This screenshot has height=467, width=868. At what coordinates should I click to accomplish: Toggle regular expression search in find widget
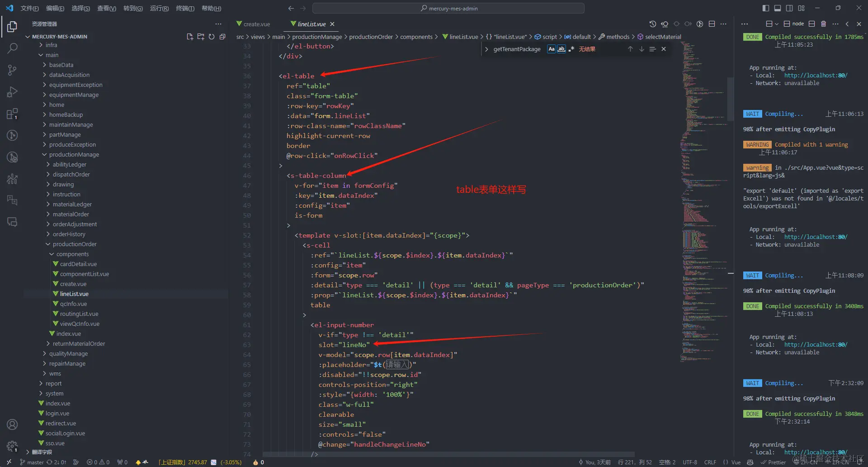click(x=571, y=49)
